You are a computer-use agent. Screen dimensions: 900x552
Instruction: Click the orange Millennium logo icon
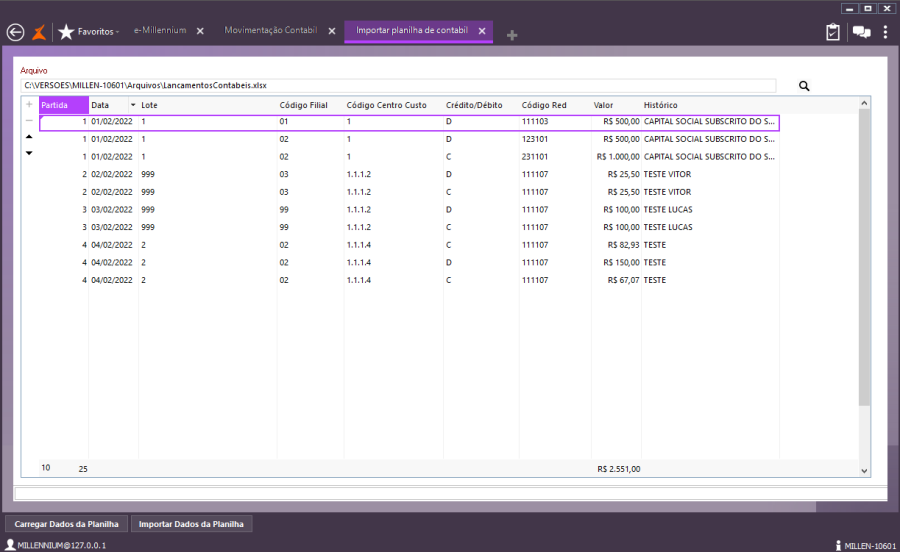[40, 31]
